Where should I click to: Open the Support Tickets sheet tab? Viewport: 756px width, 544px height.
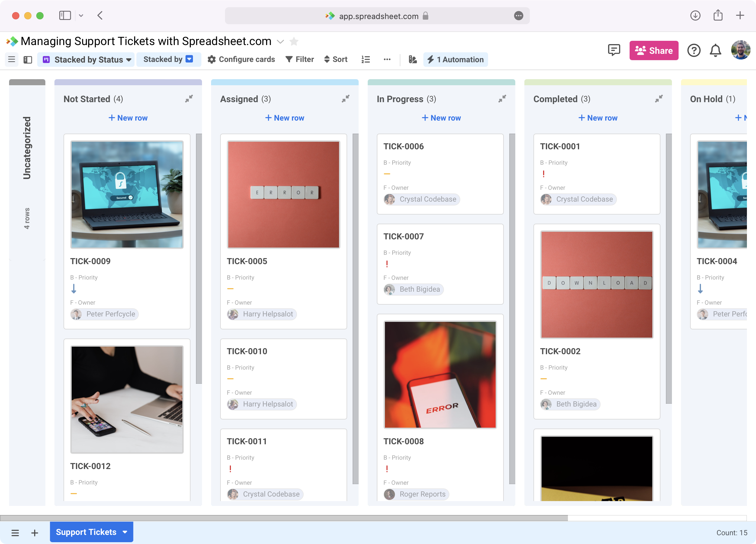[x=86, y=532]
